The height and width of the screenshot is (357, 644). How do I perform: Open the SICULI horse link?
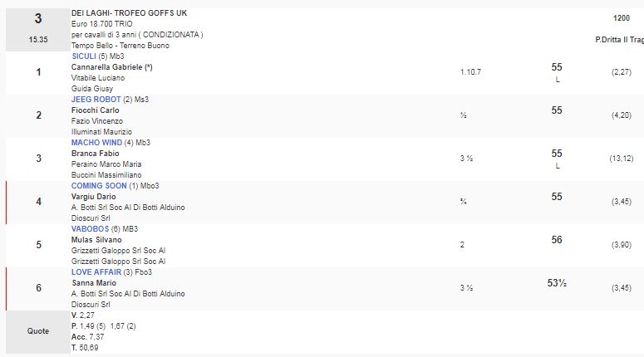(86, 56)
